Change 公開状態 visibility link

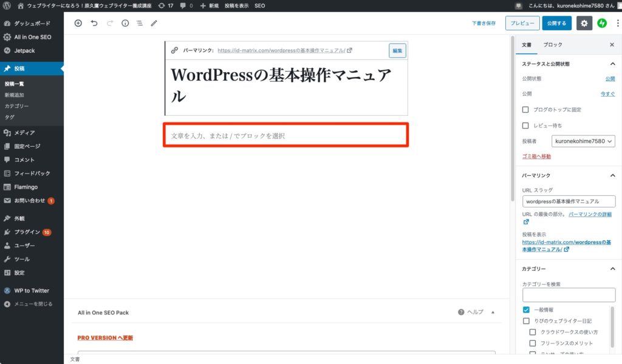pyautogui.click(x=610, y=79)
